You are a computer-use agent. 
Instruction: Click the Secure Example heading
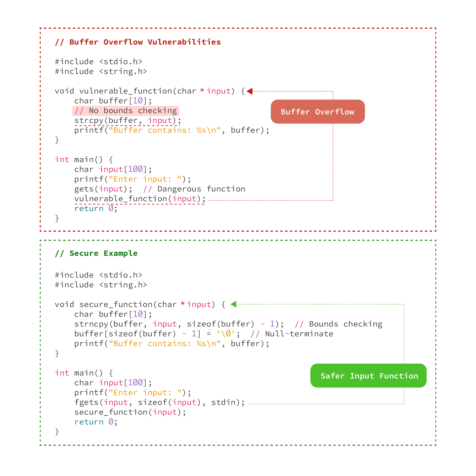pyautogui.click(x=96, y=253)
